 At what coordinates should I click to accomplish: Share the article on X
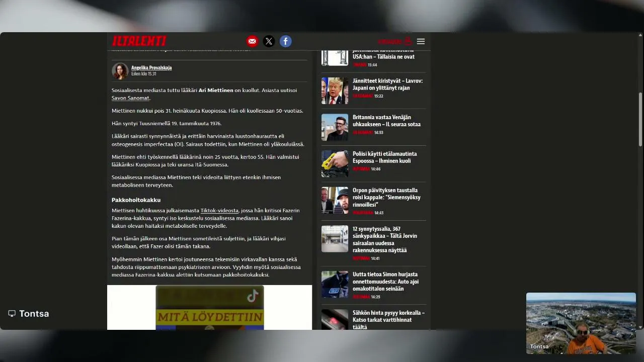tap(269, 41)
